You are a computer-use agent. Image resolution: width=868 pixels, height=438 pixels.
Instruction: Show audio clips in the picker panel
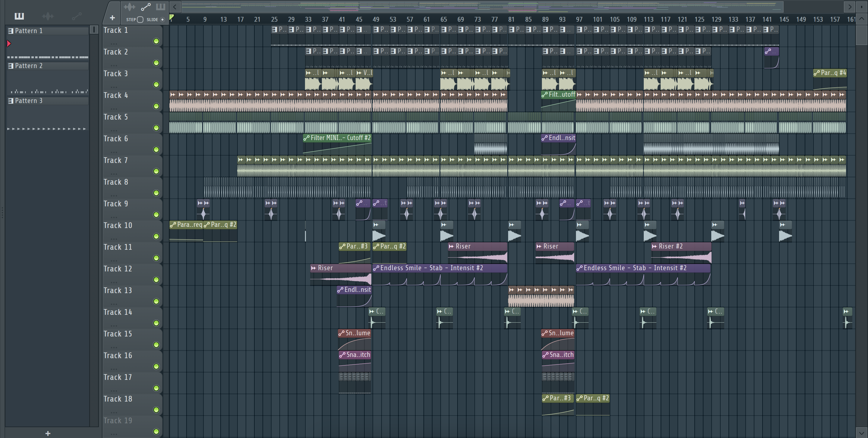(x=48, y=16)
